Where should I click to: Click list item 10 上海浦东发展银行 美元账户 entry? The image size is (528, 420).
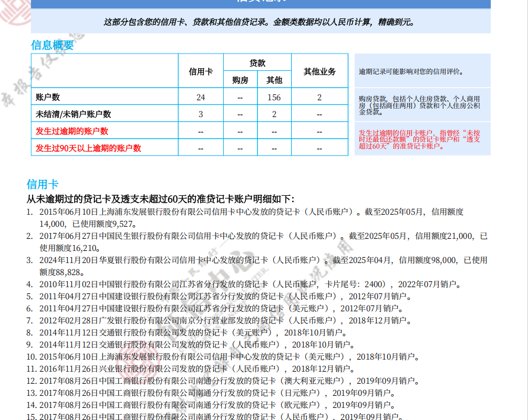[x=223, y=357]
